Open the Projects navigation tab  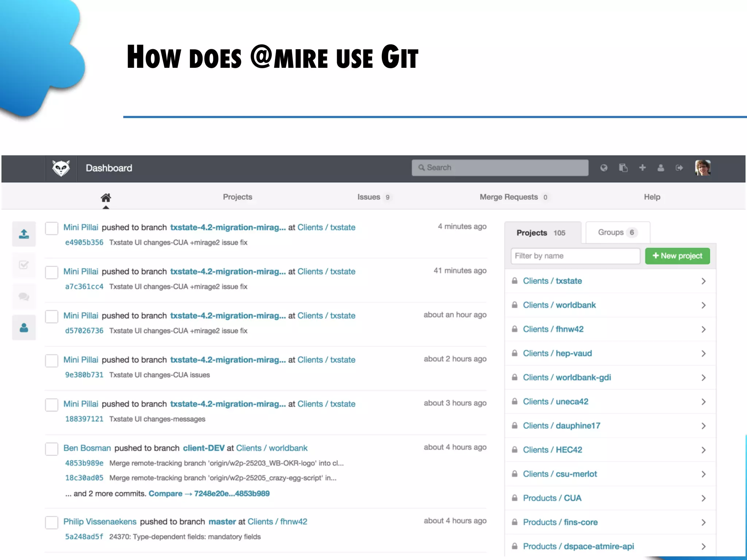coord(237,197)
